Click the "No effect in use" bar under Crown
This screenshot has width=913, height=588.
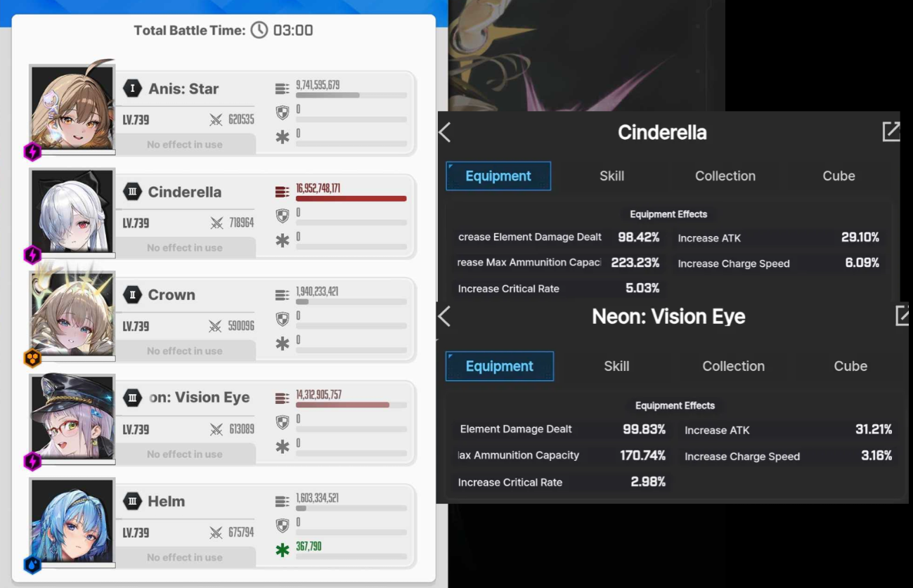(x=185, y=351)
